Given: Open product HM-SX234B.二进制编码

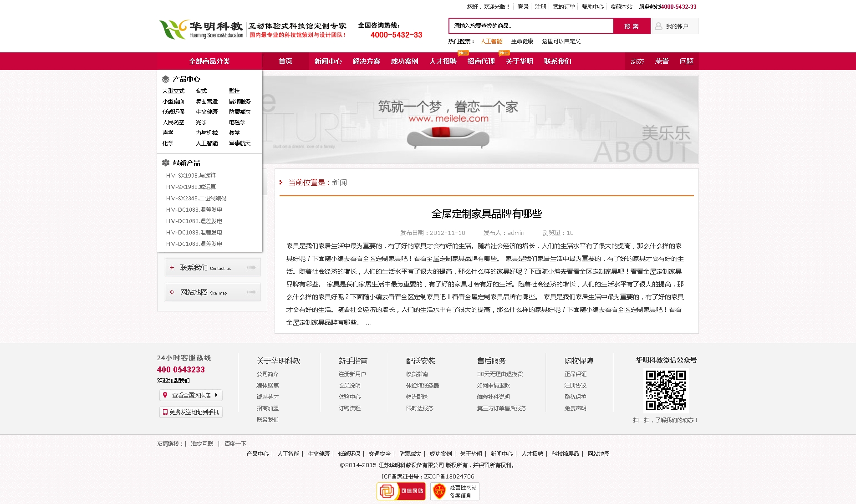Looking at the screenshot, I should 196,199.
